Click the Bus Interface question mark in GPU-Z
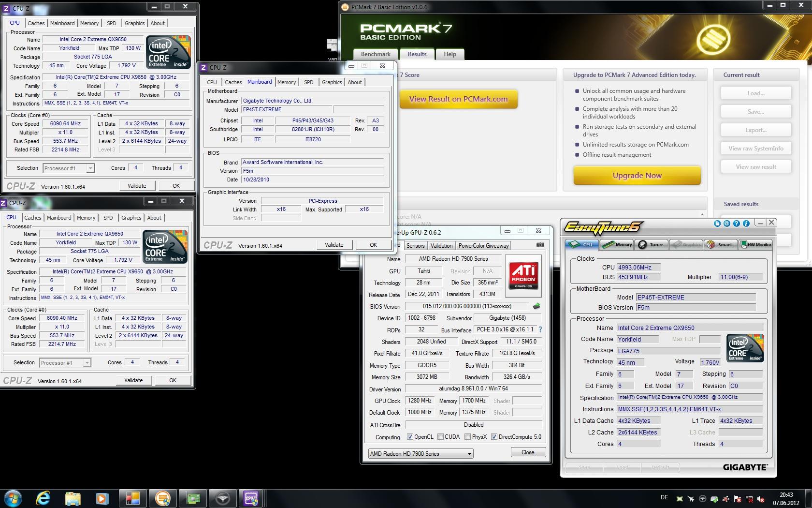 [x=540, y=329]
